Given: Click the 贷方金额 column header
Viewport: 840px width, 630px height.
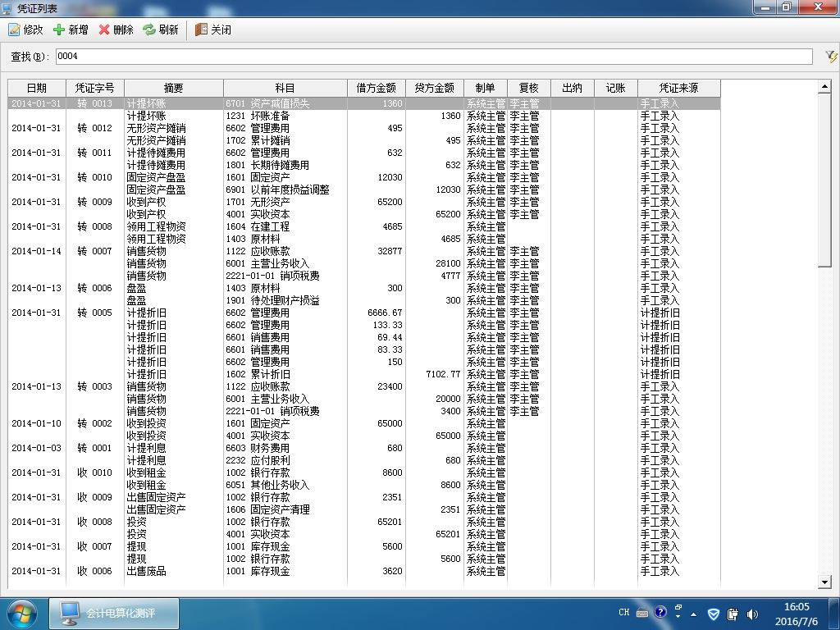Looking at the screenshot, I should (435, 88).
